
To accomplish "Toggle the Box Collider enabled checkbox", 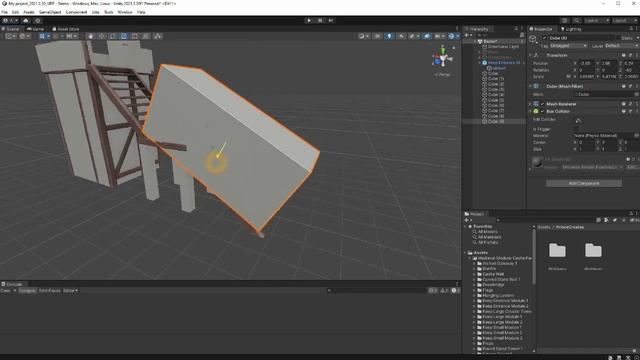I will click(542, 111).
